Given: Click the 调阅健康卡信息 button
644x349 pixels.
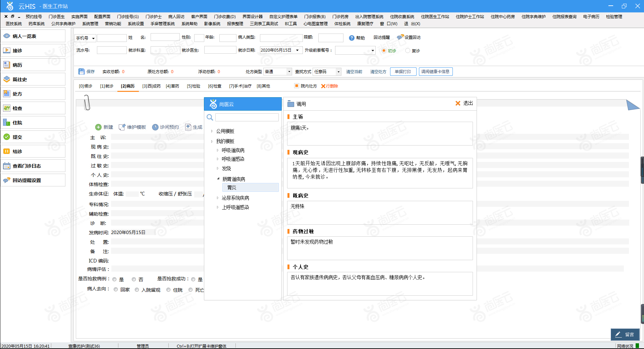Looking at the screenshot, I should pos(436,72).
